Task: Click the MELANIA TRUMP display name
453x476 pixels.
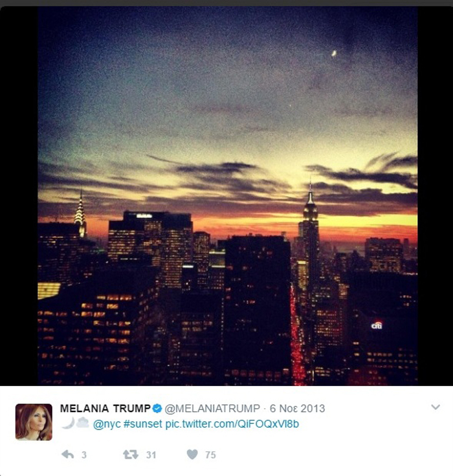Action: point(105,409)
